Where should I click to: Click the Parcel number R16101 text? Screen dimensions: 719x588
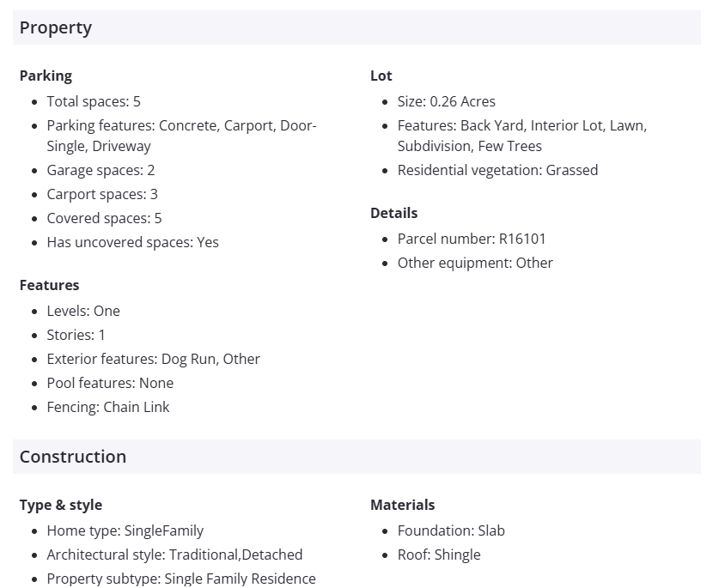pyautogui.click(x=472, y=239)
